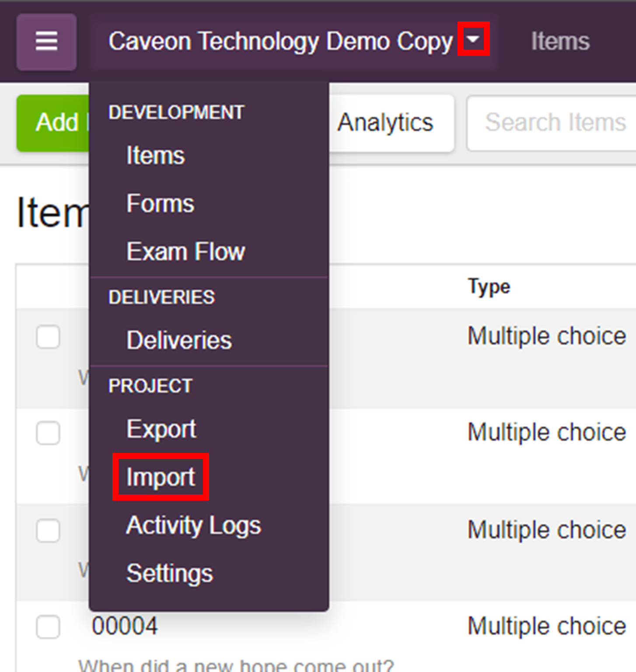Select Items from Development menu
Viewport: 636px width, 672px height.
[155, 155]
